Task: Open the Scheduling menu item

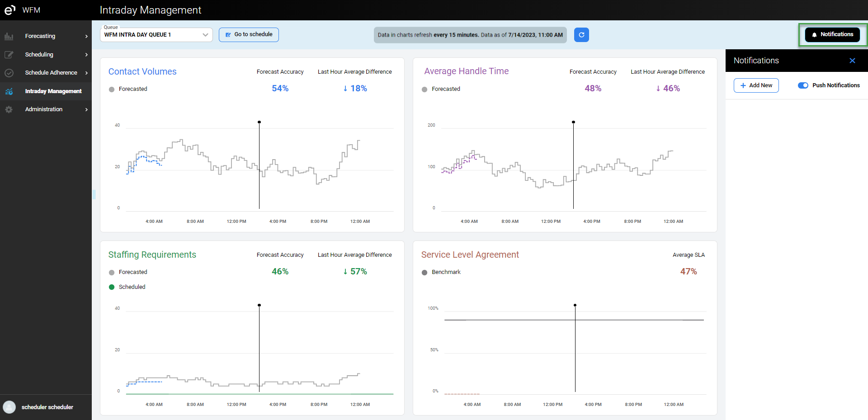Action: coord(39,55)
